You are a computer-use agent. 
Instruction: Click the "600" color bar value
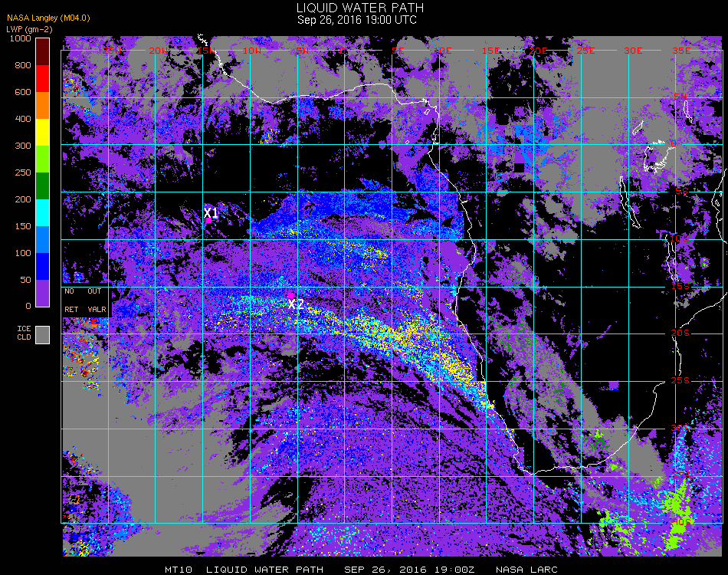pos(23,93)
